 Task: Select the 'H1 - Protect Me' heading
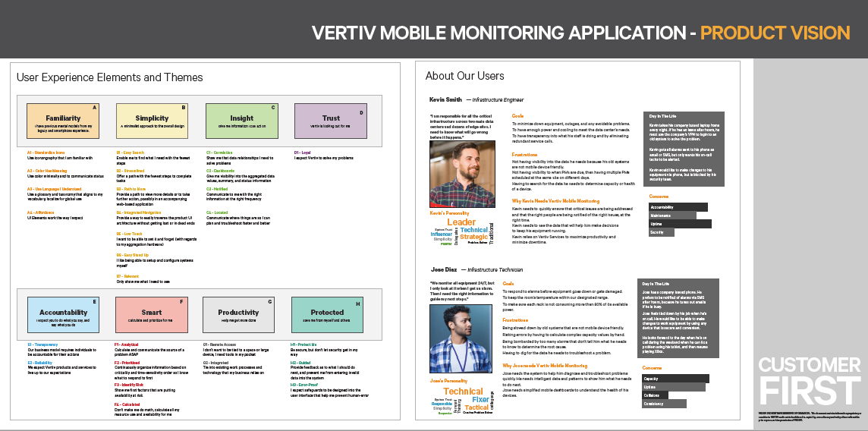coord(304,344)
